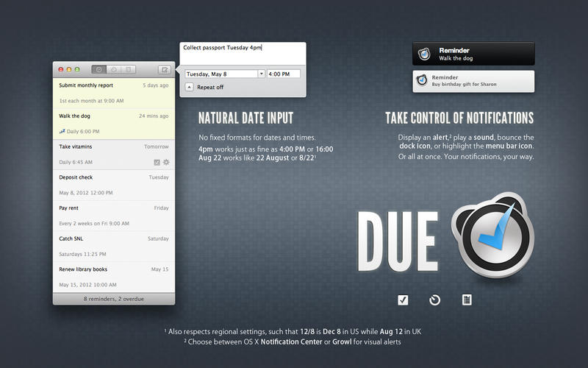Switch to the Logbook tab in toolbar
The image size is (588, 368).
[x=128, y=69]
